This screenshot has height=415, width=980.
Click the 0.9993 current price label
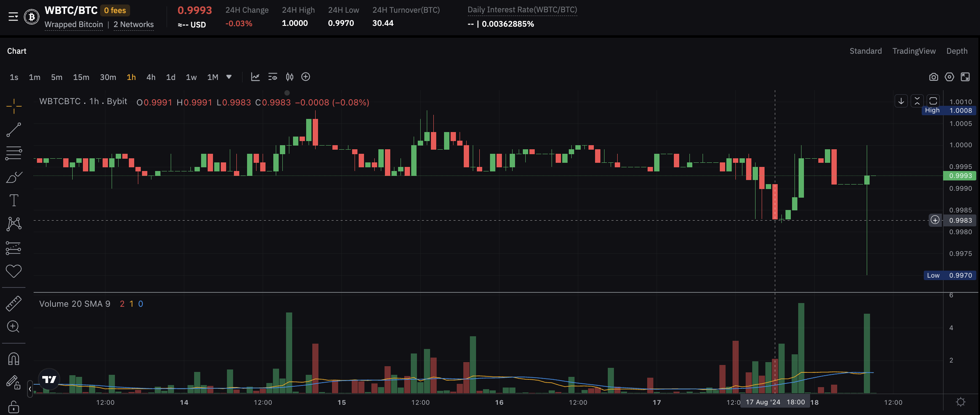coord(960,176)
